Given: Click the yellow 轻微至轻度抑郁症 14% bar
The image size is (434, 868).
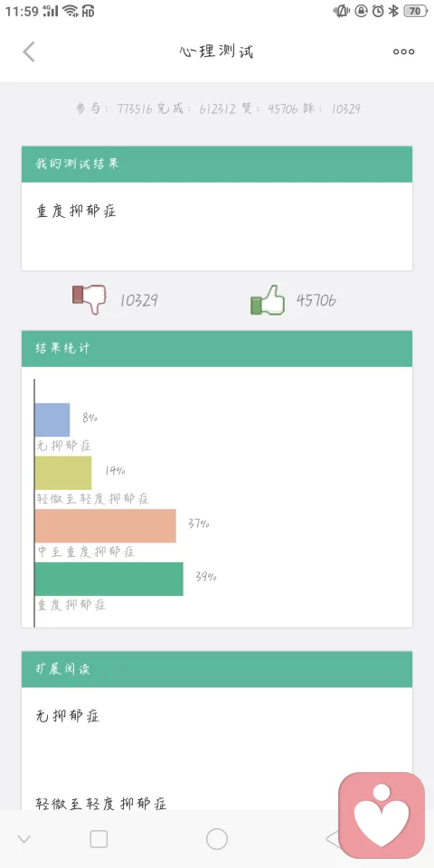Looking at the screenshot, I should pyautogui.click(x=63, y=473).
